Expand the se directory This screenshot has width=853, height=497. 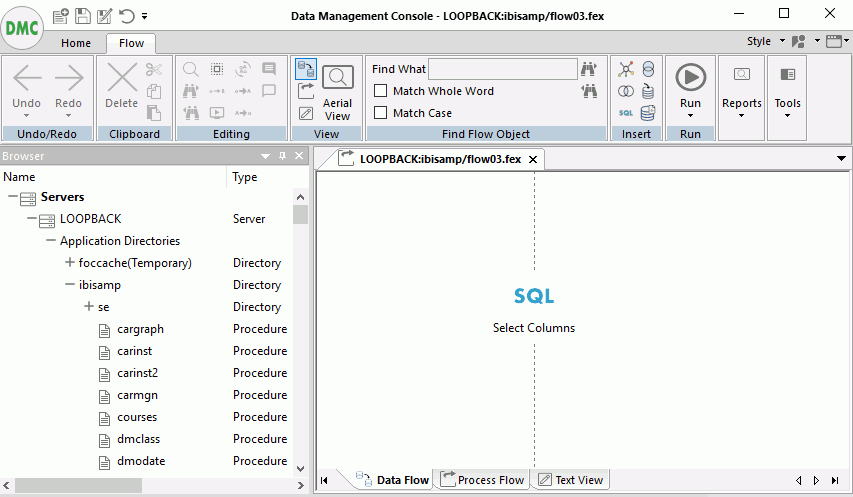pos(89,306)
